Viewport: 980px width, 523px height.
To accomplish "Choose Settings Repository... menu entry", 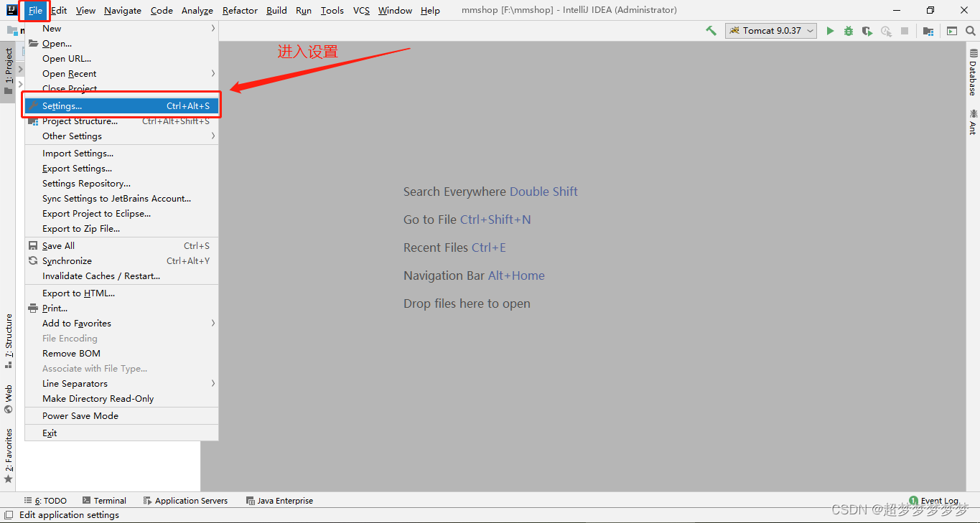I will 121,184.
